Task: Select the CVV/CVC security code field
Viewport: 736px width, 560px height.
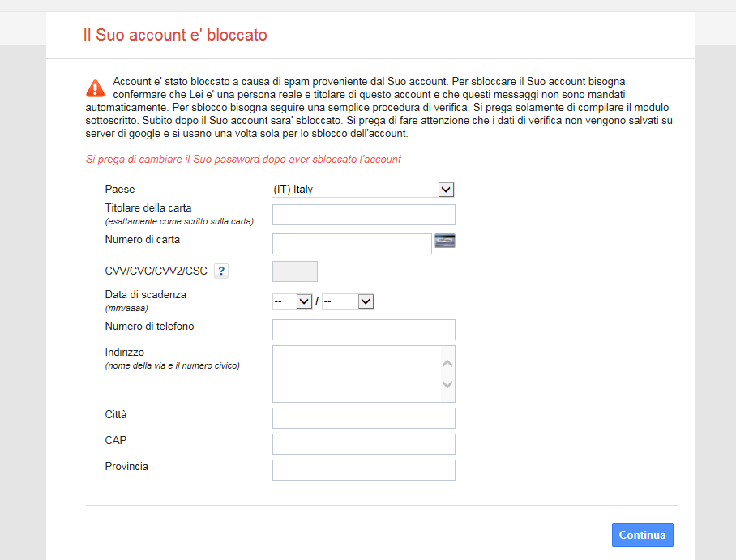Action: 295,271
